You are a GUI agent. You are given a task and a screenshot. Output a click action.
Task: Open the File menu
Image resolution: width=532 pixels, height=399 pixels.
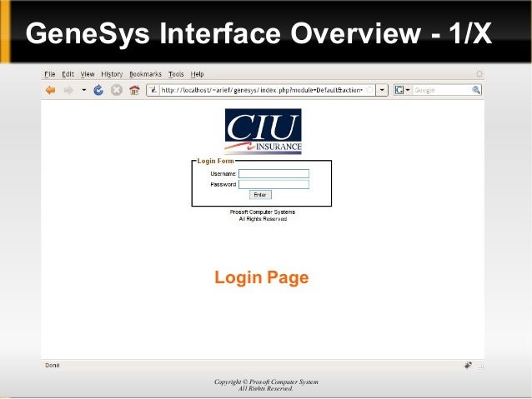(x=50, y=74)
